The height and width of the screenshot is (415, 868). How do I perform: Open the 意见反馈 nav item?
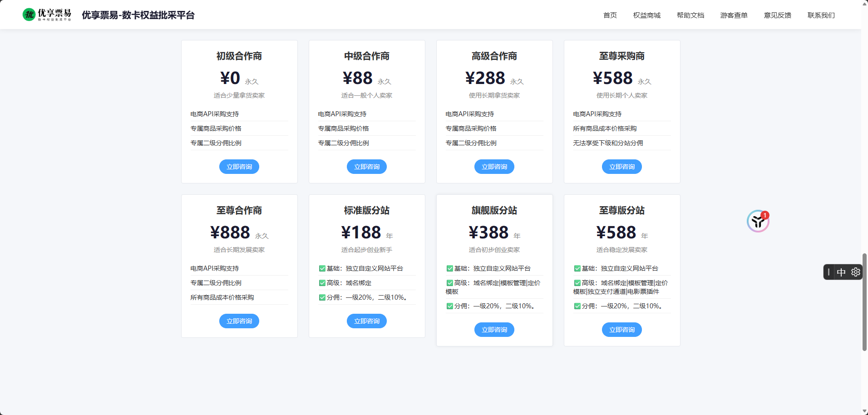(778, 15)
